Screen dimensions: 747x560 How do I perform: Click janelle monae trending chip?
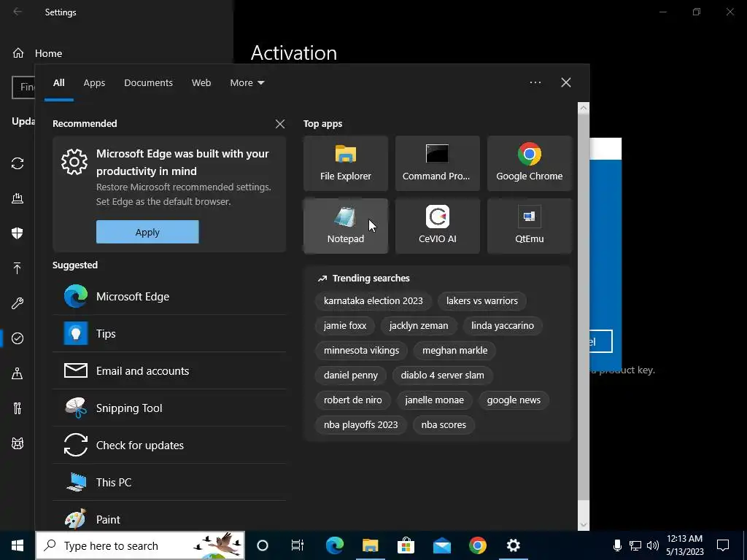point(435,400)
